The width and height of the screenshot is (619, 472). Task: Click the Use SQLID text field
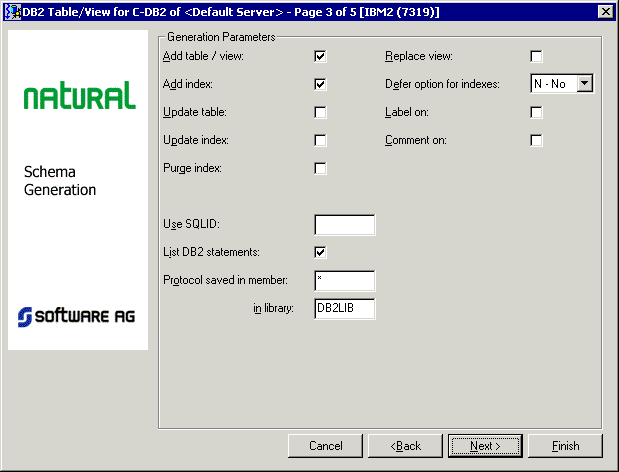tap(344, 225)
